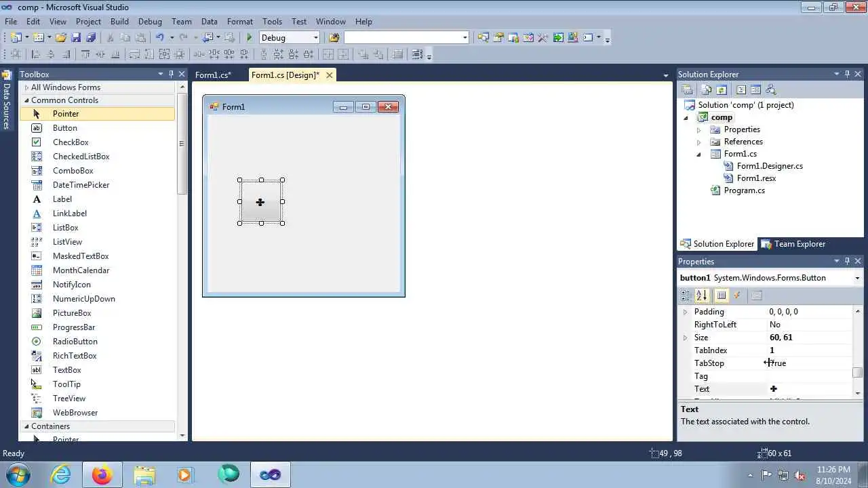This screenshot has width=868, height=488.
Task: Click the Solution Explorer Properties icon
Action: pyautogui.click(x=687, y=89)
